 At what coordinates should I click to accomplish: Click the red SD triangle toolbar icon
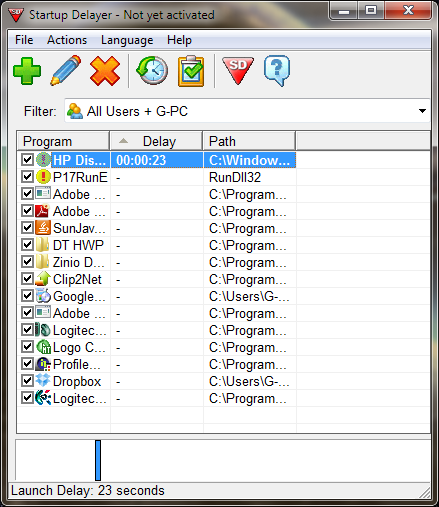[x=238, y=71]
